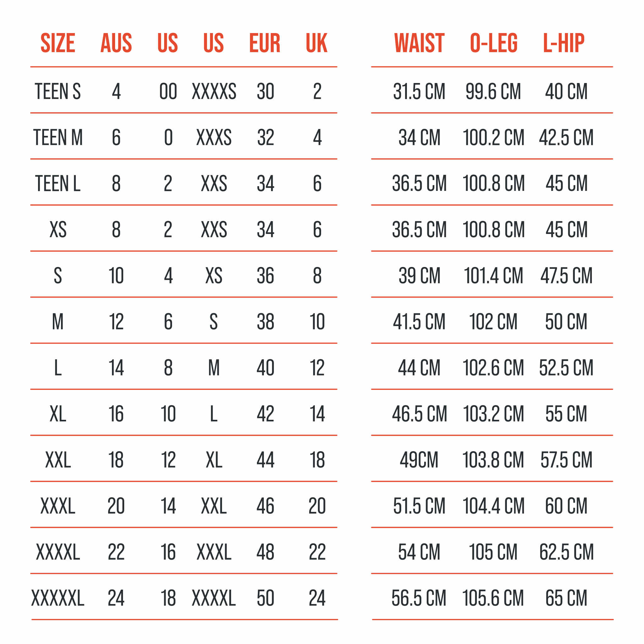Image resolution: width=644 pixels, height=644 pixels.
Task: Click the L-HIP column header
Action: (564, 43)
